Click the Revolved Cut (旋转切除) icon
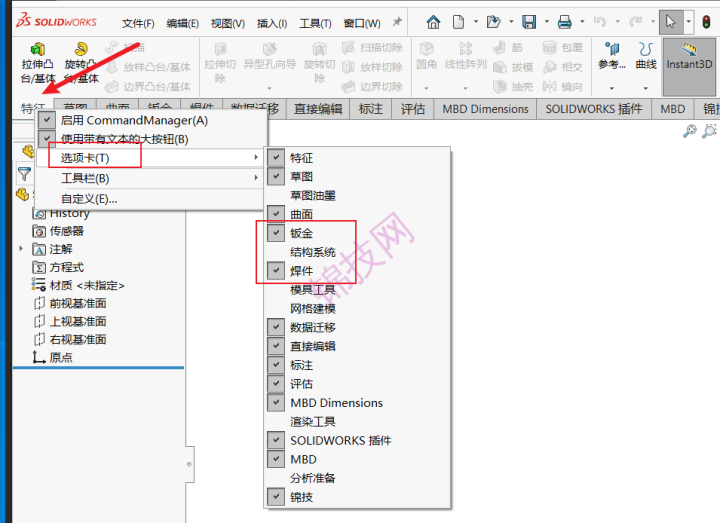The width and height of the screenshot is (720, 523). [319, 49]
